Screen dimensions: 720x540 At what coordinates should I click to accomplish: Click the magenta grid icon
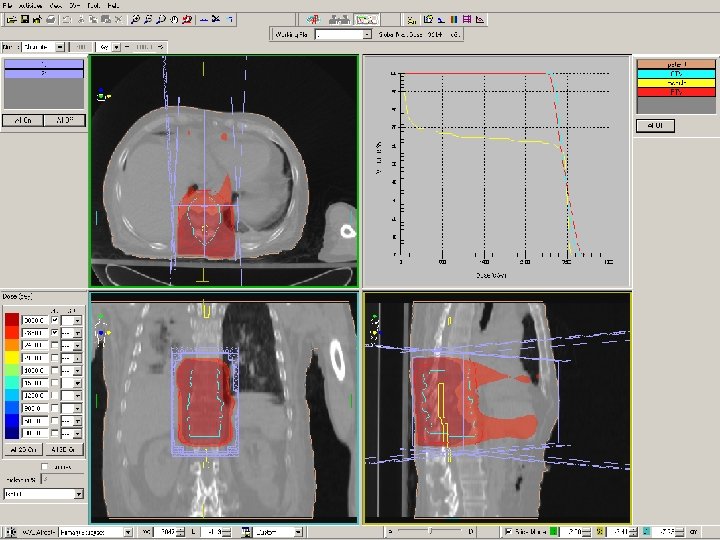pyautogui.click(x=467, y=19)
